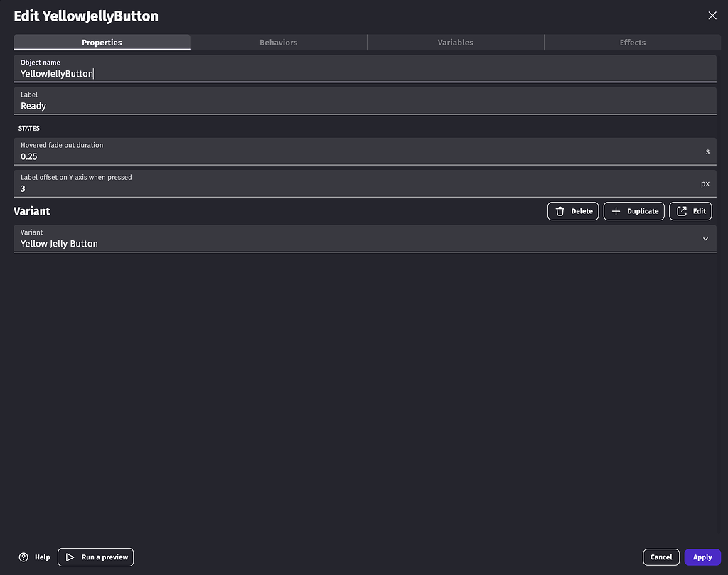Click the plus icon on Duplicate
The image size is (728, 575).
616,211
